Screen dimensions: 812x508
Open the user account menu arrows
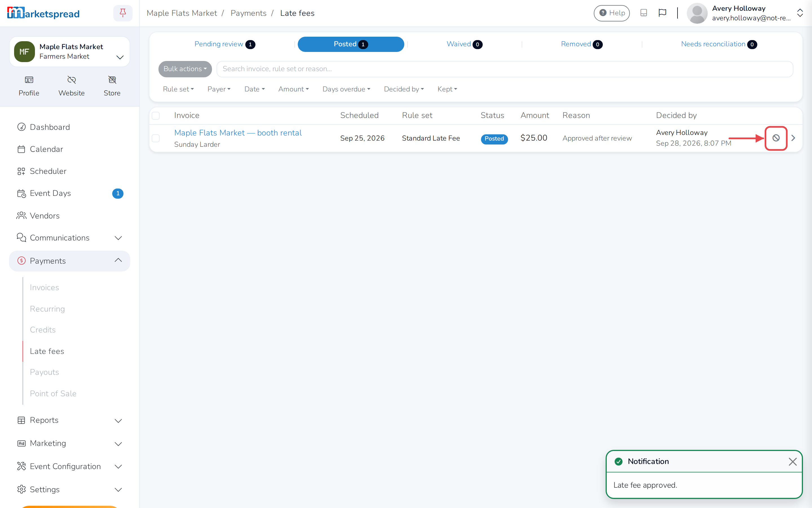tap(800, 13)
